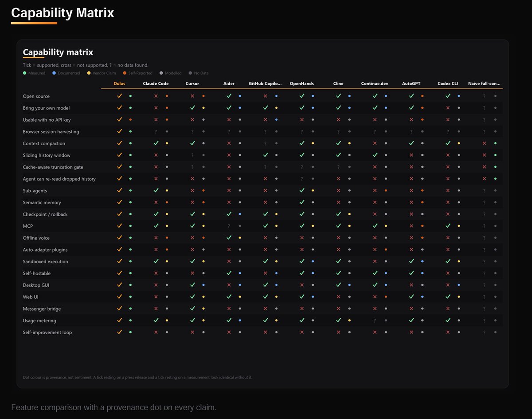Click the OpenHands column header

point(302,83)
